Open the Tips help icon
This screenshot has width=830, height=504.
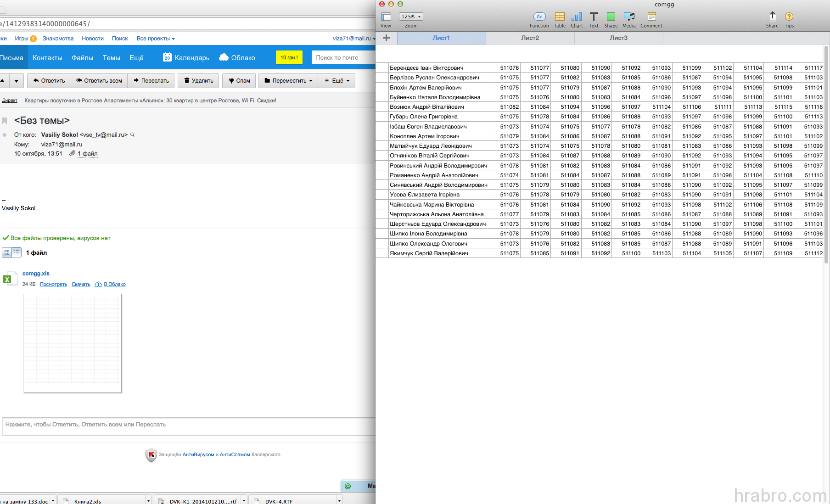pos(789,17)
